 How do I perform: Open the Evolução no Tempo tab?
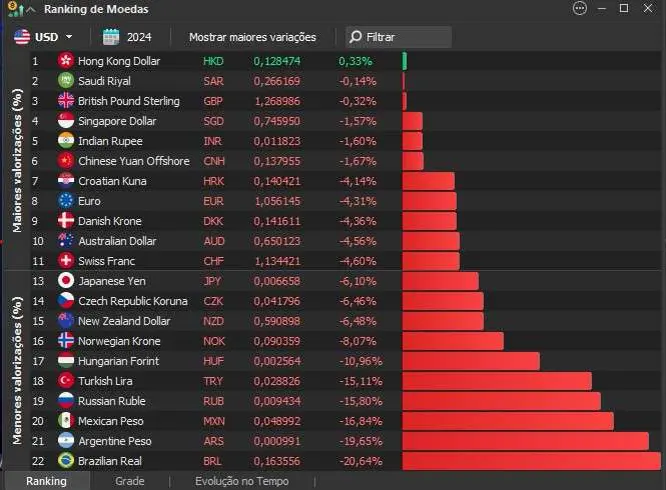coord(241,481)
